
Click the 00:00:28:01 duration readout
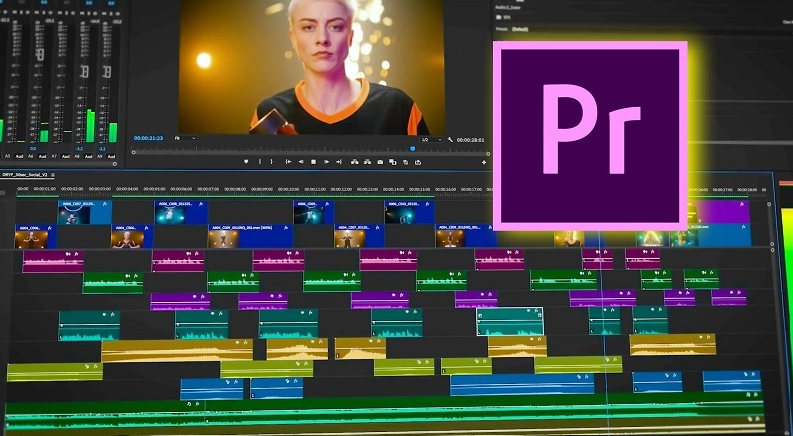pyautogui.click(x=470, y=140)
